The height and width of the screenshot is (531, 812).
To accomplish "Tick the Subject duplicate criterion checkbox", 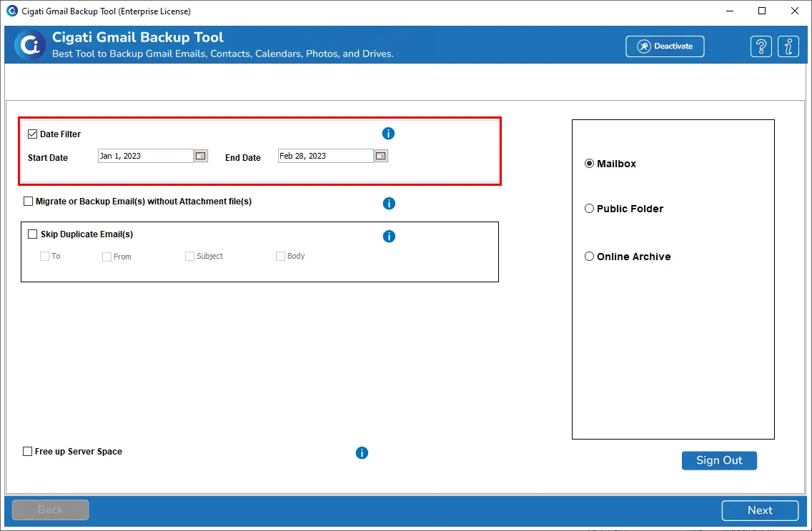I will point(189,256).
